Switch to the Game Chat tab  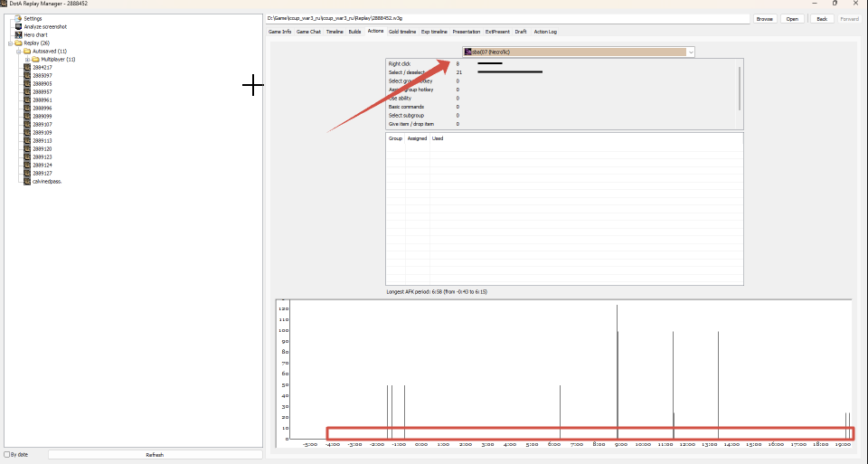tap(308, 32)
